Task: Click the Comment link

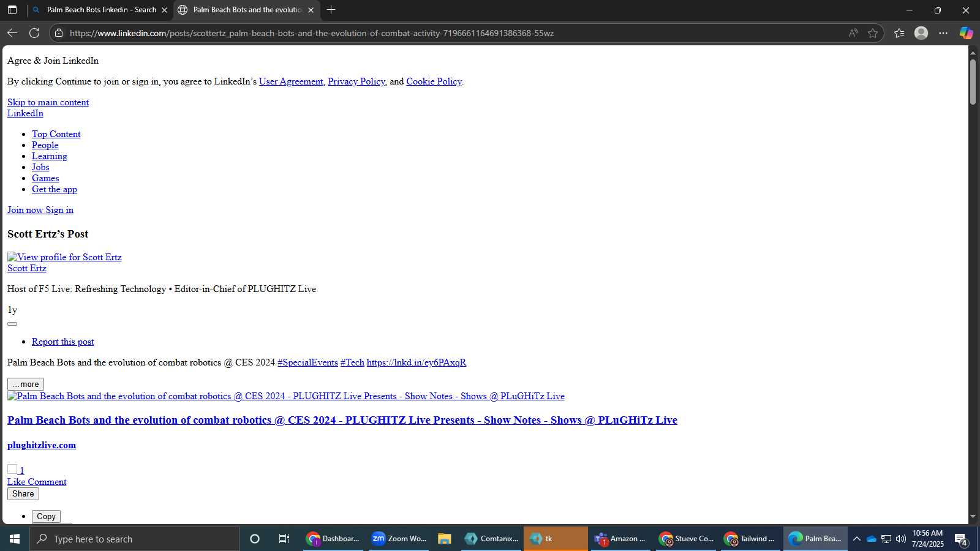Action: coord(47,482)
